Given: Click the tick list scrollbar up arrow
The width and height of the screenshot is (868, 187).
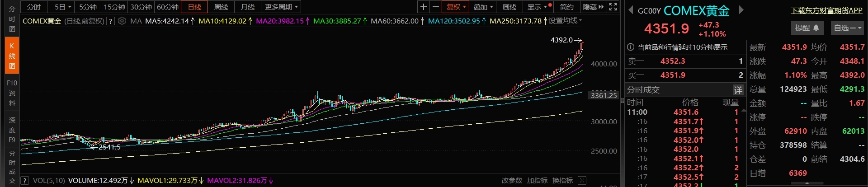Looking at the screenshot, I should tap(744, 111).
